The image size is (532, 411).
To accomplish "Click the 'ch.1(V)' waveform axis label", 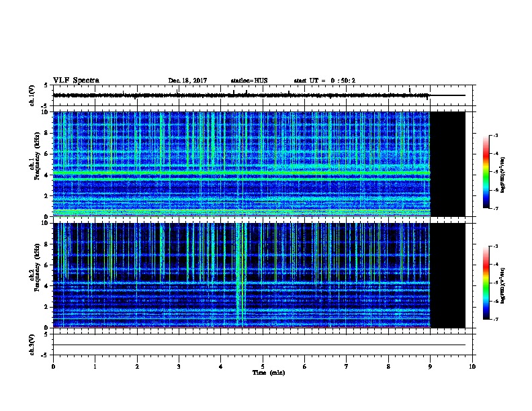I will [x=32, y=95].
